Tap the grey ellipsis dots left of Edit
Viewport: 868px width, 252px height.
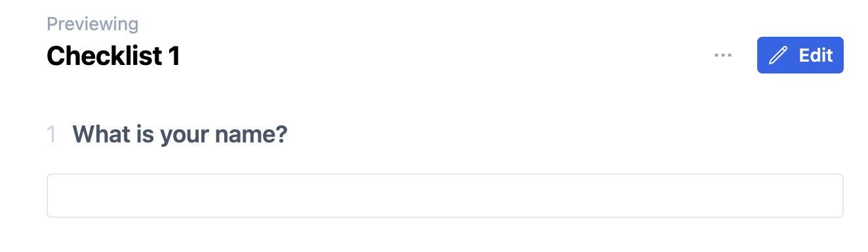(x=722, y=56)
